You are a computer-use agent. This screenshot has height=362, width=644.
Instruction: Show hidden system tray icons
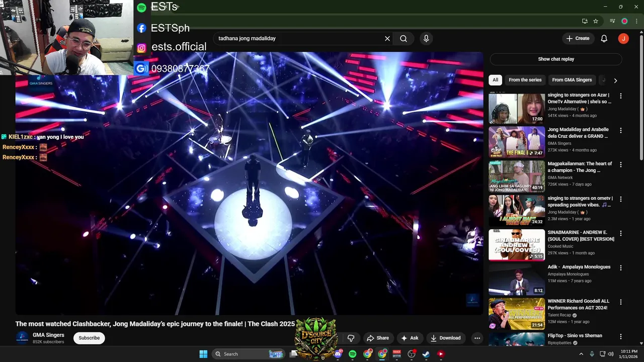[582, 354]
